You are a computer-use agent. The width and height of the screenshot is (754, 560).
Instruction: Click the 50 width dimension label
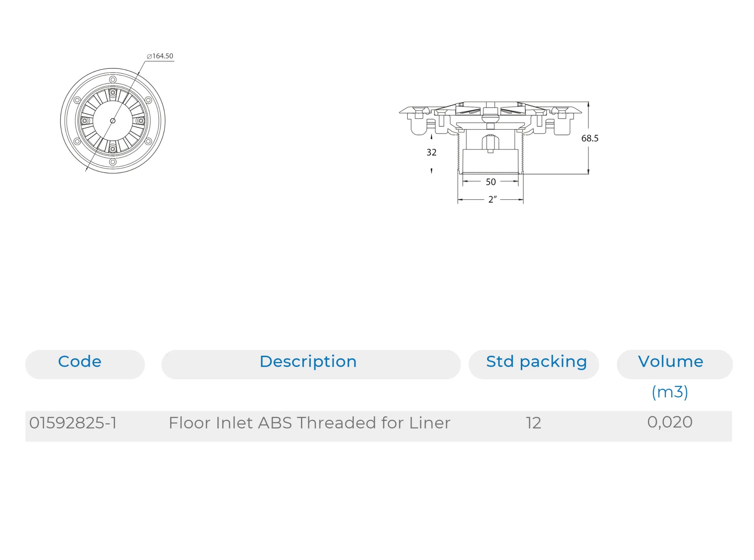pos(490,182)
